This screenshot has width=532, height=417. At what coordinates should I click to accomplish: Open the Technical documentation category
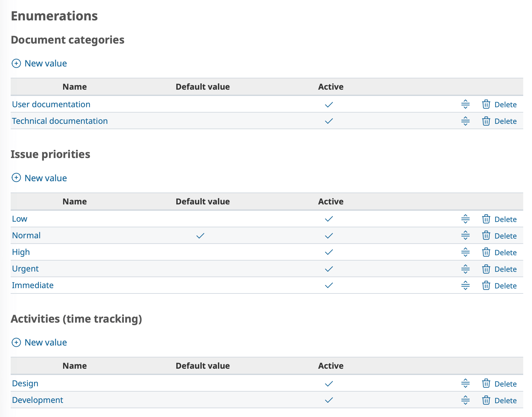pyautogui.click(x=60, y=121)
